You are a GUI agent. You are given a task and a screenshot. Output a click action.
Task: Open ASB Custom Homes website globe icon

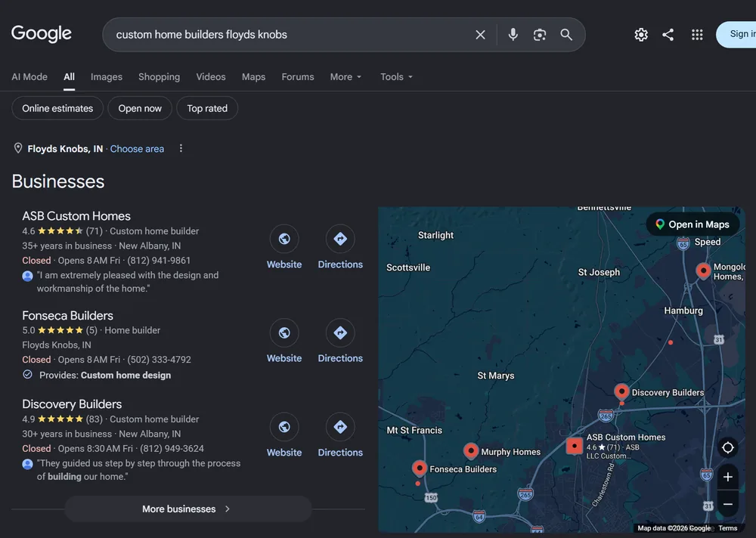coord(284,239)
